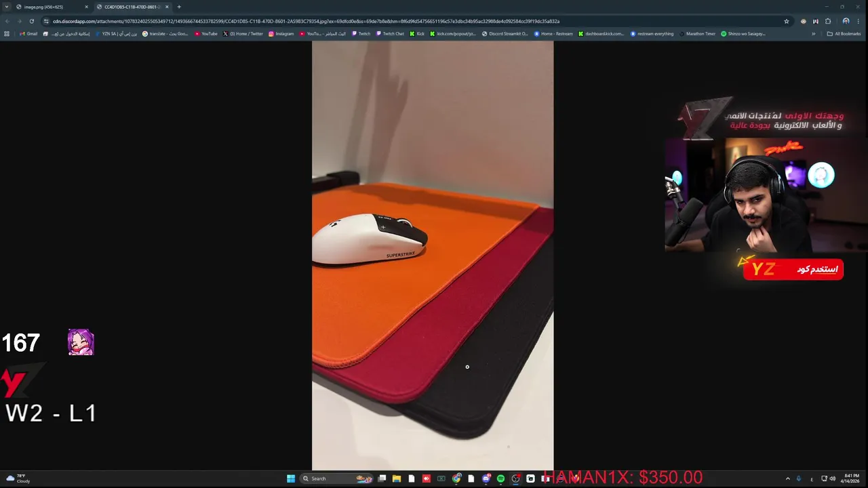Open the tab search dropdown arrow
Screen dimensions: 868x488
tap(7, 7)
